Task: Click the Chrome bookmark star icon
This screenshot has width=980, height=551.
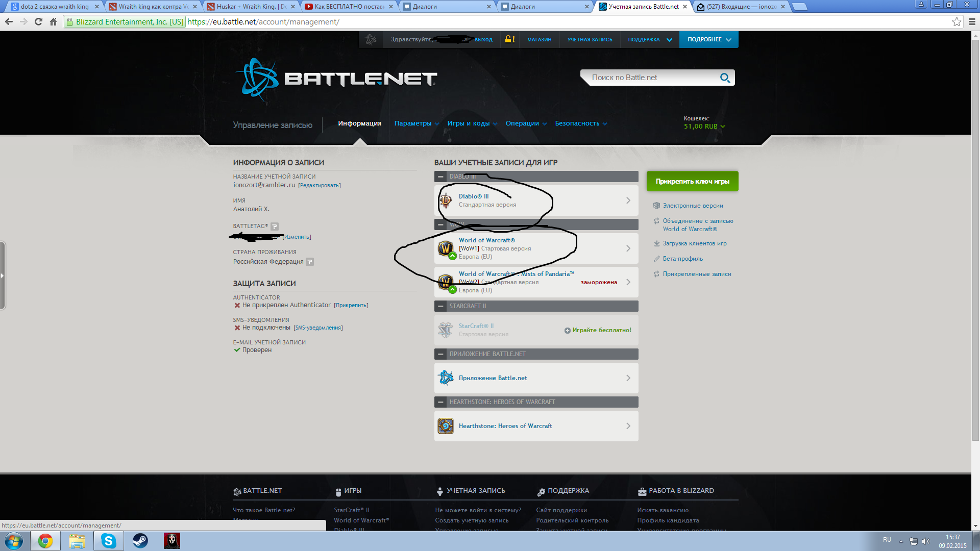Action: (957, 21)
